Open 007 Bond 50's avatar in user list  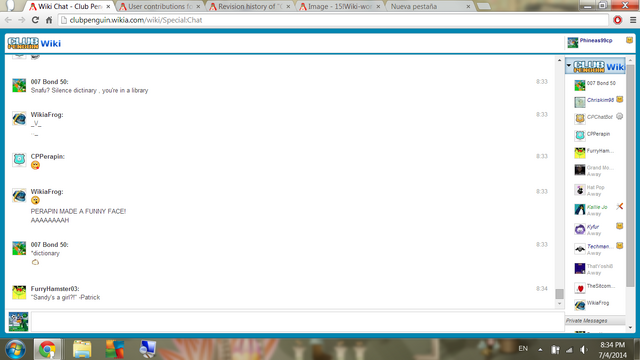[580, 85]
